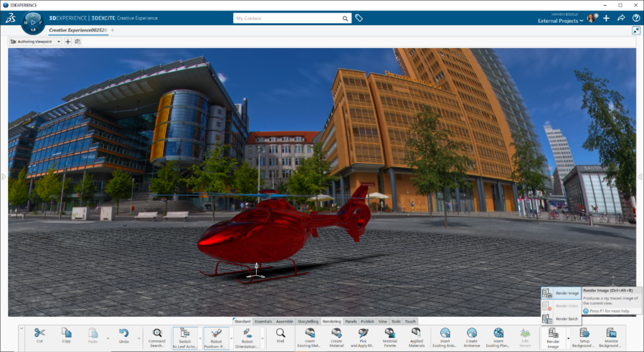644x352 pixels.
Task: Click the Create Ambience icon
Action: pyautogui.click(x=472, y=332)
